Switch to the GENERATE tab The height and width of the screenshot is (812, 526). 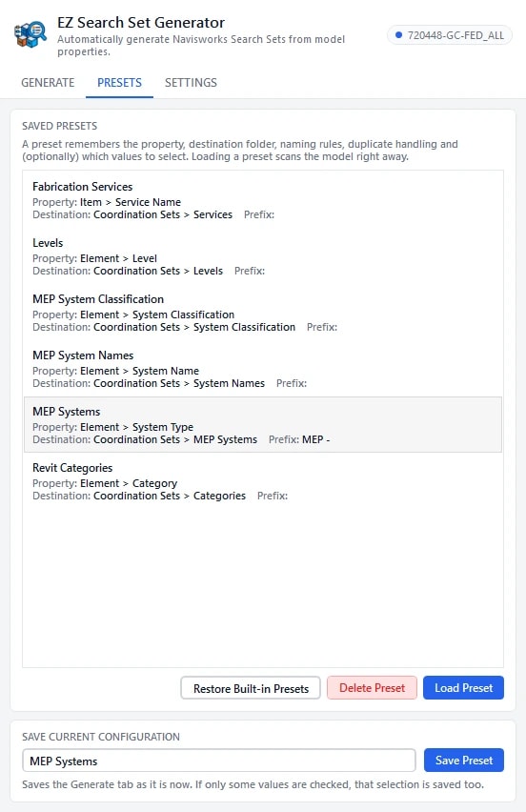coord(48,82)
